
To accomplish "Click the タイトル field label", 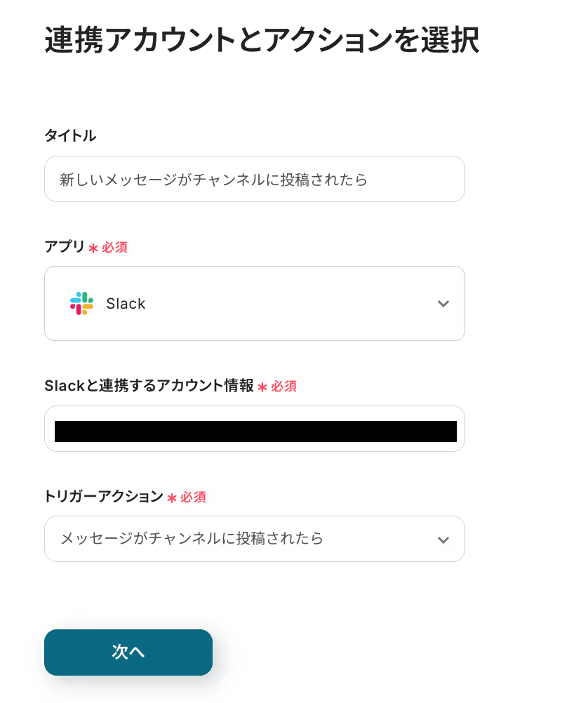I will [70, 136].
